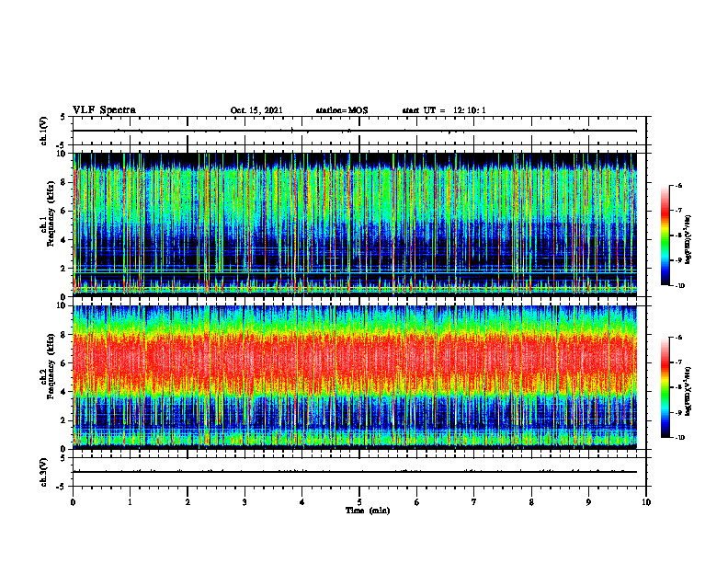Viewport: 728px width, 563px height.
Task: Click the 'station=MOS' header label
Action: [x=342, y=110]
